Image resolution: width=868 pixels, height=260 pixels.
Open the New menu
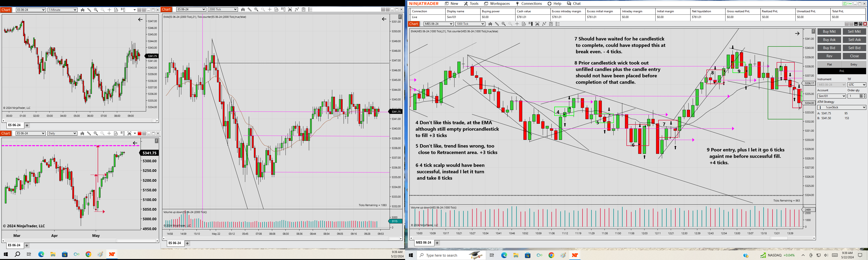tap(452, 4)
